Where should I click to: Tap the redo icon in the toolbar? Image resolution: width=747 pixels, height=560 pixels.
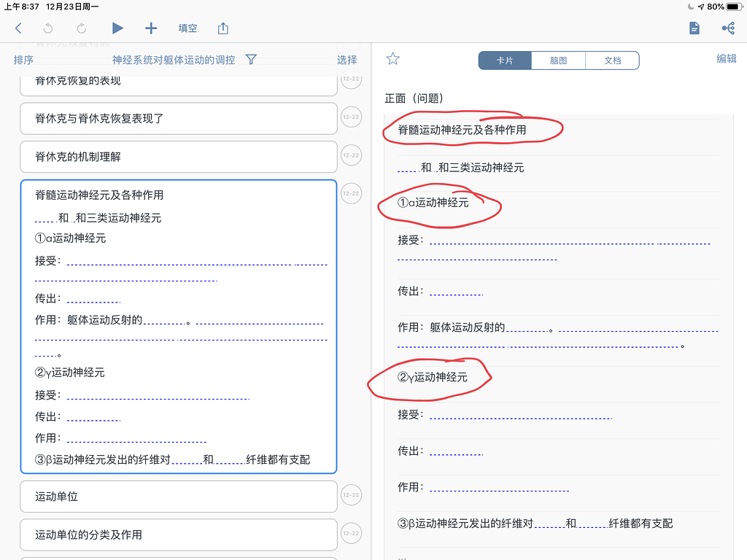[81, 28]
